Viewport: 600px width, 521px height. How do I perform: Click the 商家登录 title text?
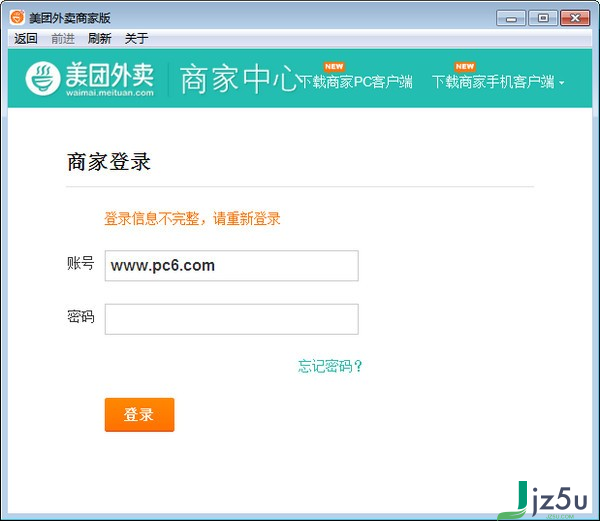click(109, 162)
